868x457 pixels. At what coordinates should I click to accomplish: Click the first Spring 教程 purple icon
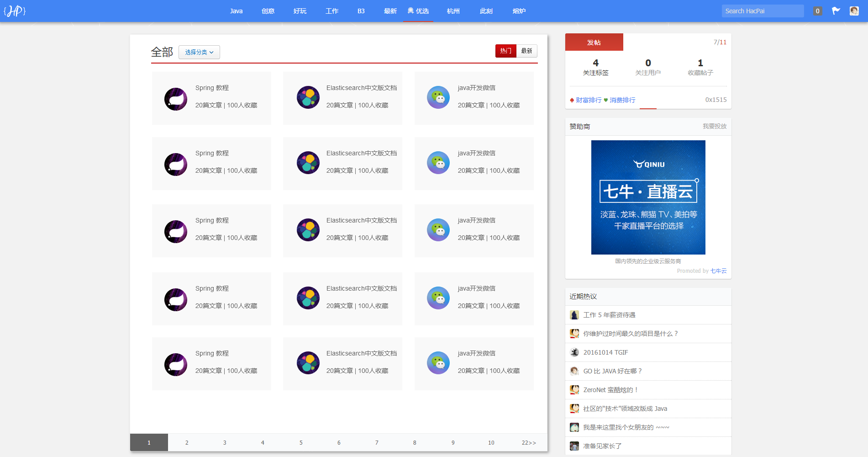point(176,99)
